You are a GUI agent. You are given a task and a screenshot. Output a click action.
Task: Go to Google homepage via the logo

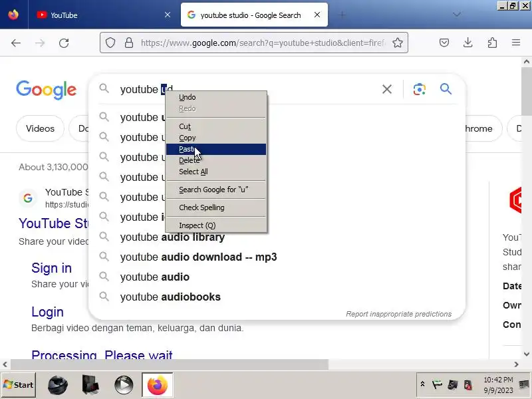pyautogui.click(x=46, y=90)
